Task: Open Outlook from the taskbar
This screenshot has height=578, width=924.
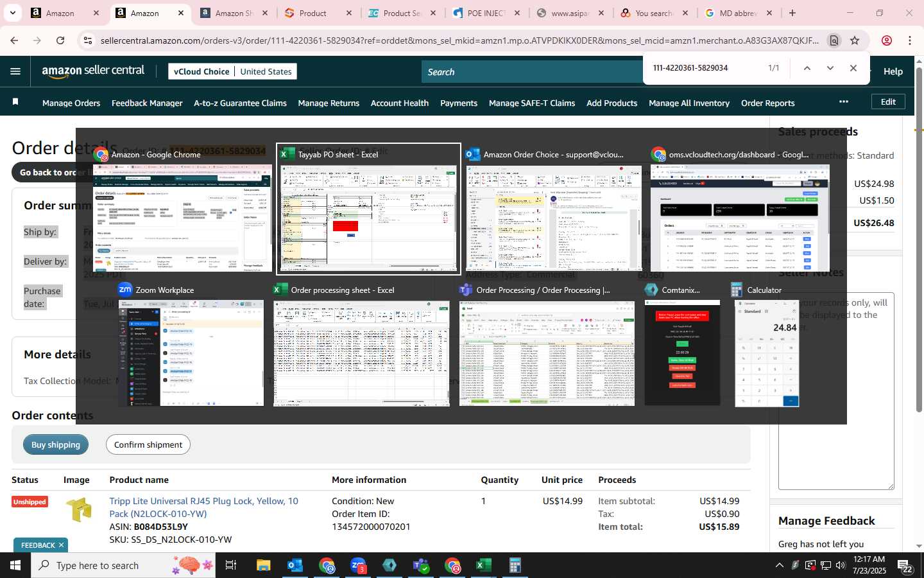Action: [295, 565]
